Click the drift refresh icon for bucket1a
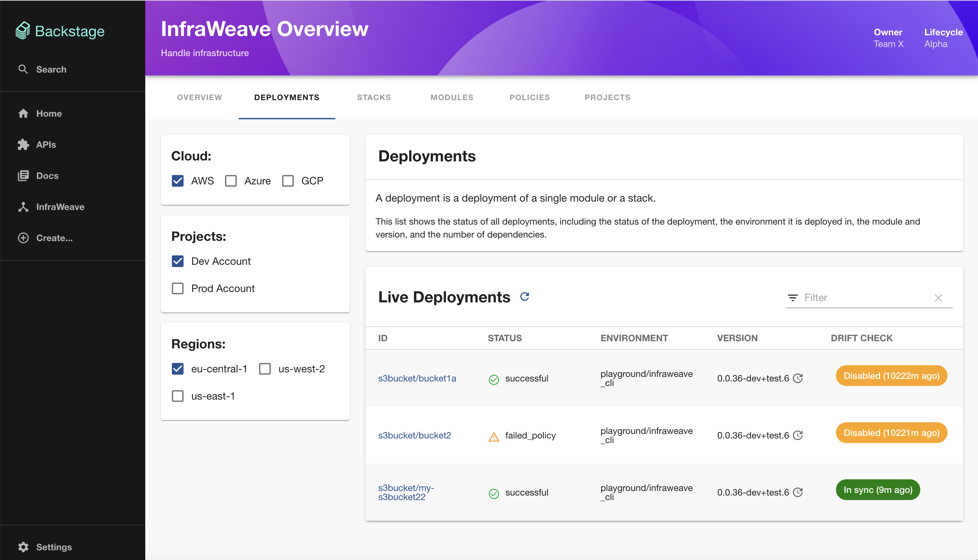The image size is (978, 560). point(798,378)
